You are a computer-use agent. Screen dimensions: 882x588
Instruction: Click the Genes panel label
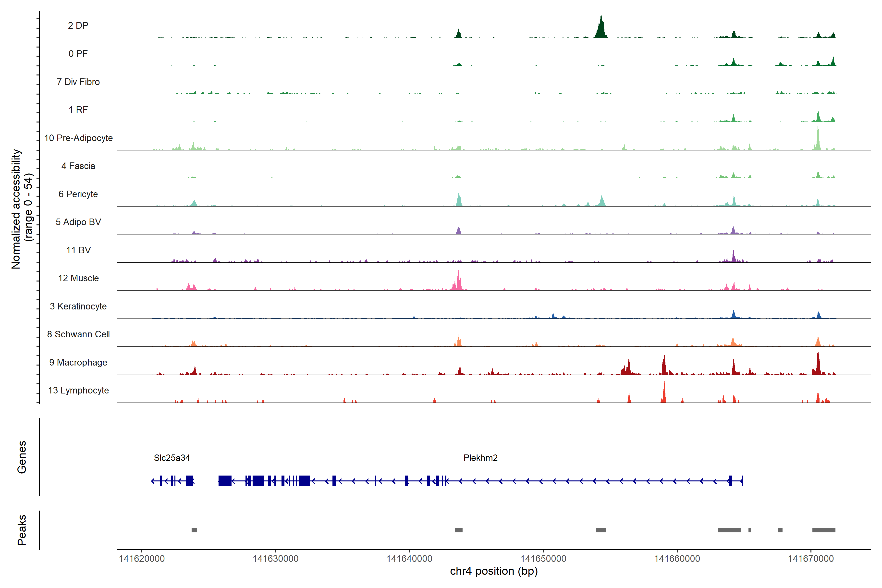pos(22,457)
